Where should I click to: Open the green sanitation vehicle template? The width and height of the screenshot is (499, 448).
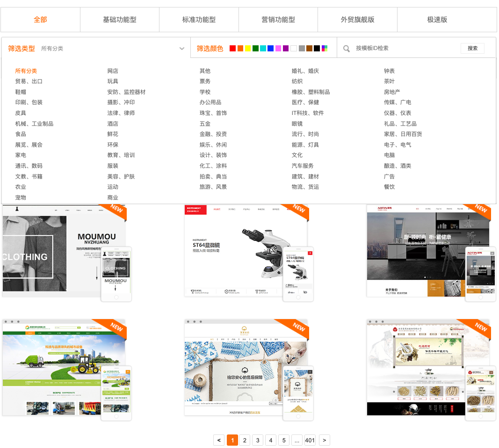point(67,370)
